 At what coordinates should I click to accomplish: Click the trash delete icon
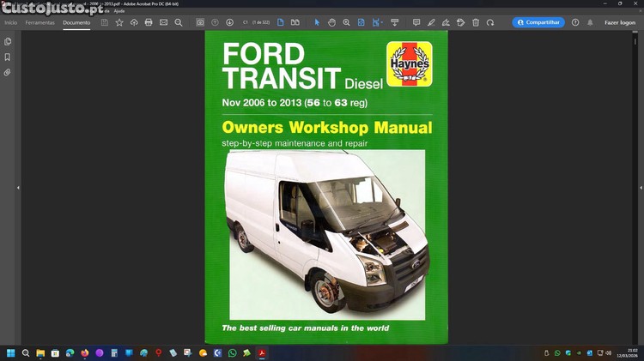[x=476, y=22]
